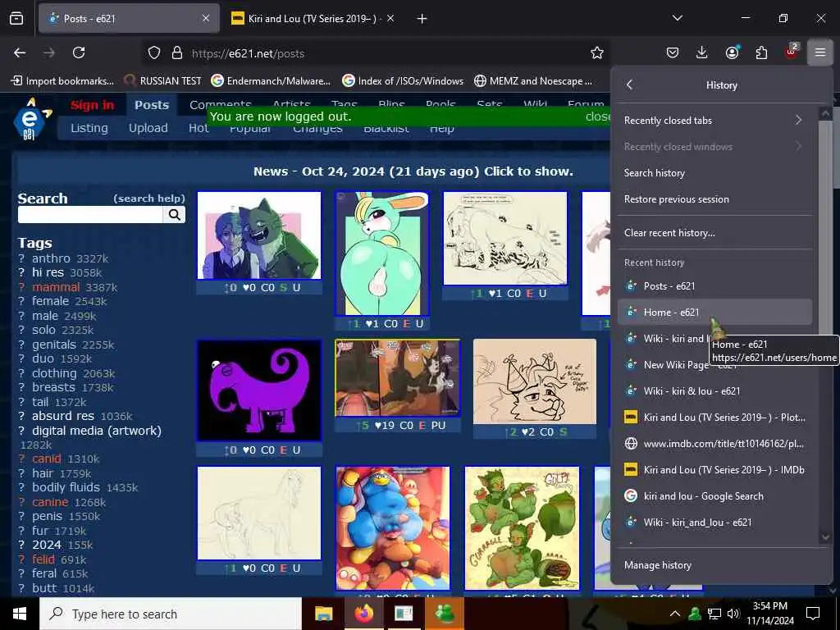Click the search magnifier button
This screenshot has width=840, height=630.
coord(174,215)
